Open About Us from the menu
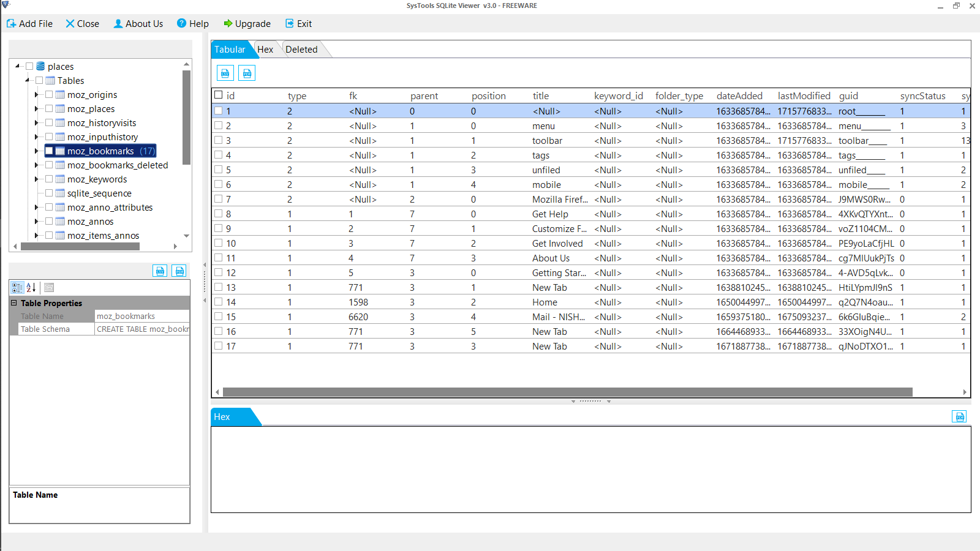 pos(138,23)
